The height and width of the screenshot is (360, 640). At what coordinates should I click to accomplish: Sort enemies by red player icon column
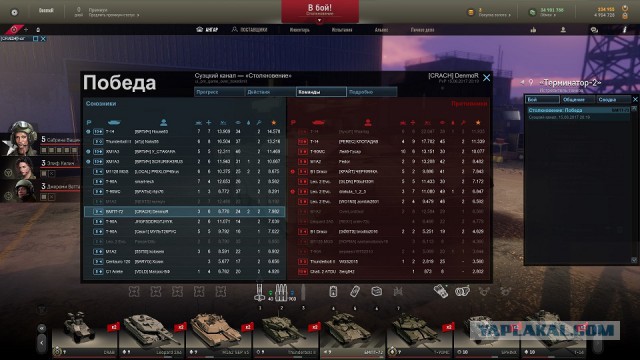pos(367,122)
